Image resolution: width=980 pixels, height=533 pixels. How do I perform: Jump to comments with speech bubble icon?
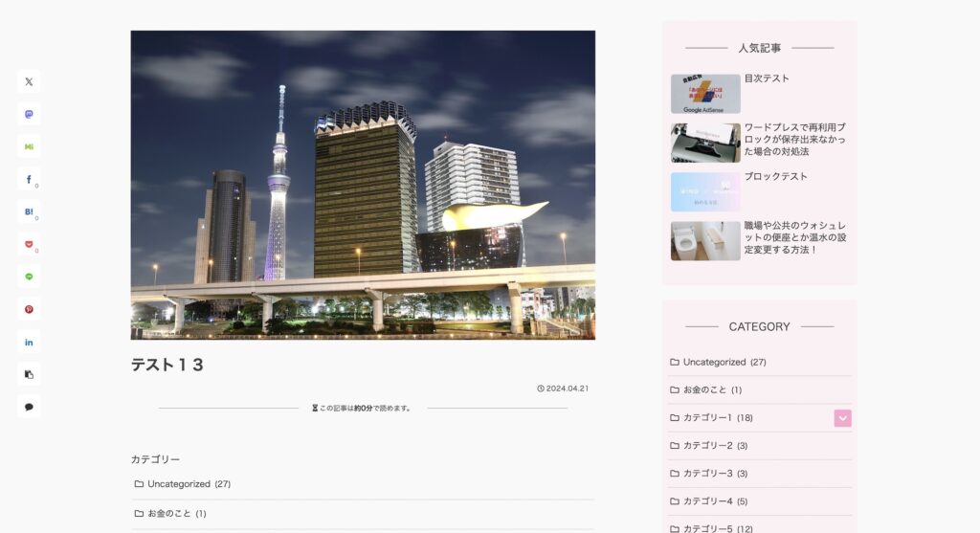click(29, 407)
